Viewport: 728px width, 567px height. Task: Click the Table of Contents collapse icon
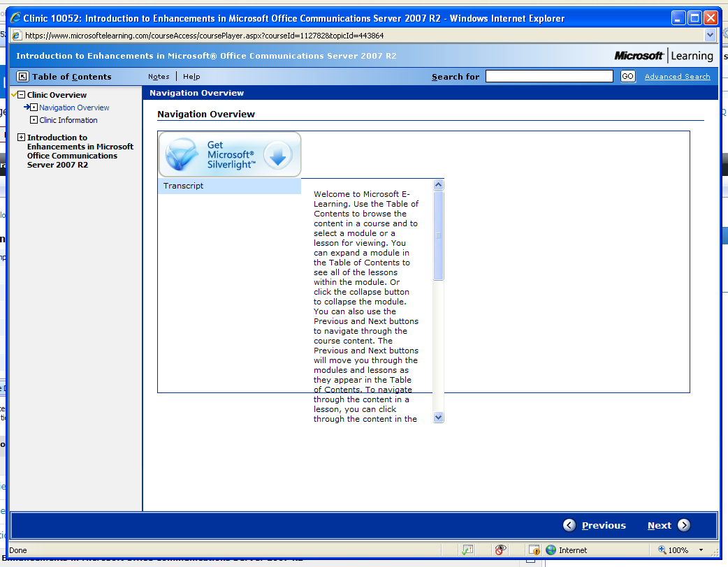click(x=23, y=77)
